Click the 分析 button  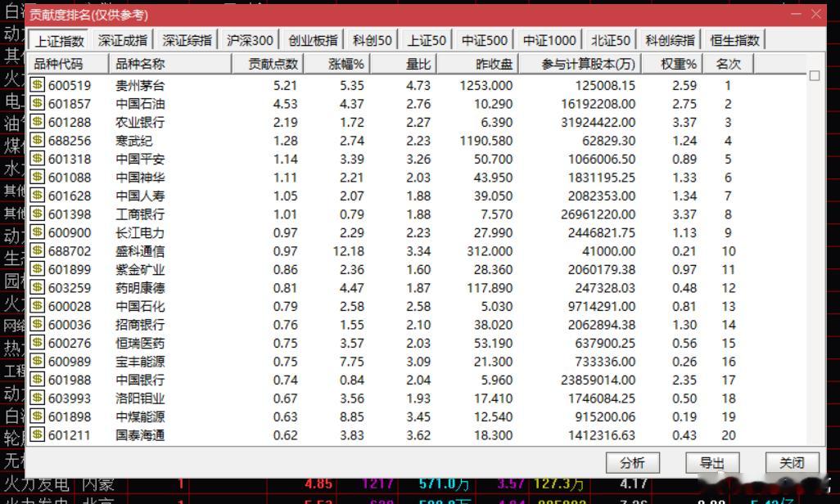633,463
